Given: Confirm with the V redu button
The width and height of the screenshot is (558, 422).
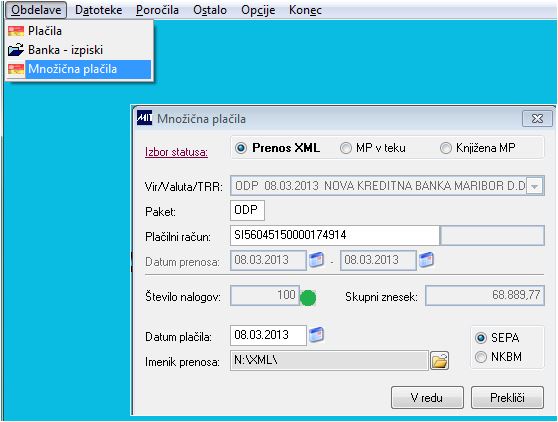Looking at the screenshot, I should pyautogui.click(x=427, y=397).
